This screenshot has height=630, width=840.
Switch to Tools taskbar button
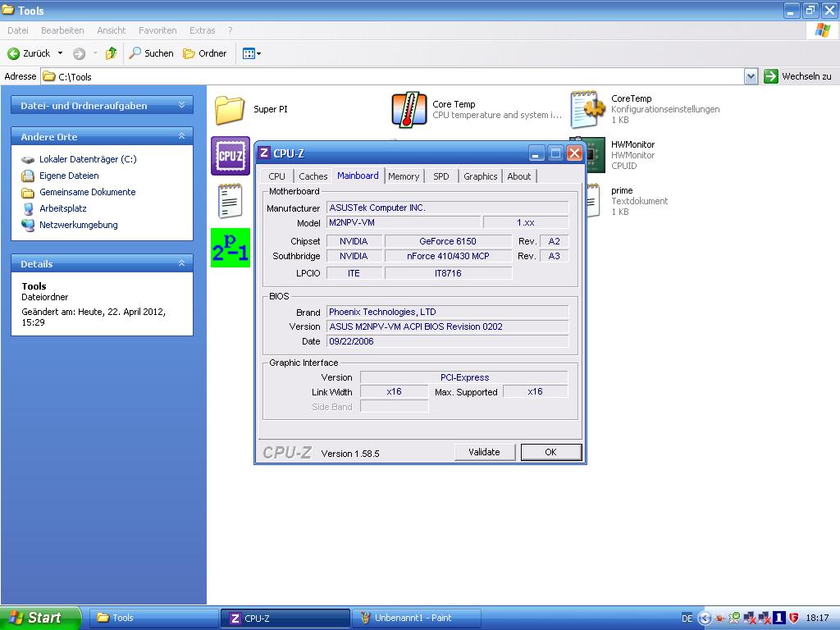(x=153, y=619)
